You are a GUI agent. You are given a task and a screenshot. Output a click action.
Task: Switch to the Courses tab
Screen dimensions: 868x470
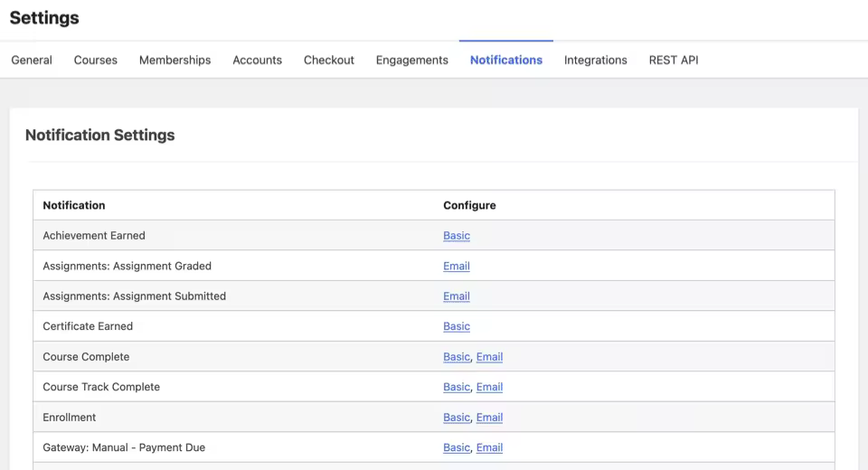point(95,60)
